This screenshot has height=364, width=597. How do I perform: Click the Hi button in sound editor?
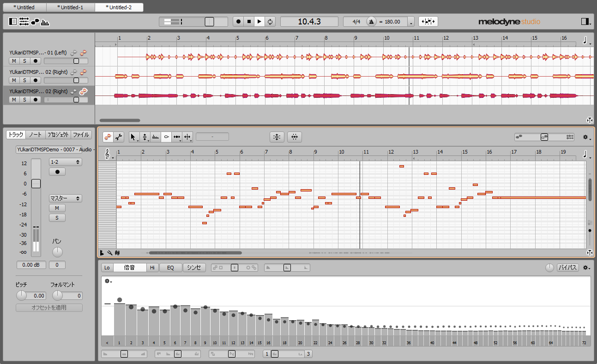[x=152, y=268]
